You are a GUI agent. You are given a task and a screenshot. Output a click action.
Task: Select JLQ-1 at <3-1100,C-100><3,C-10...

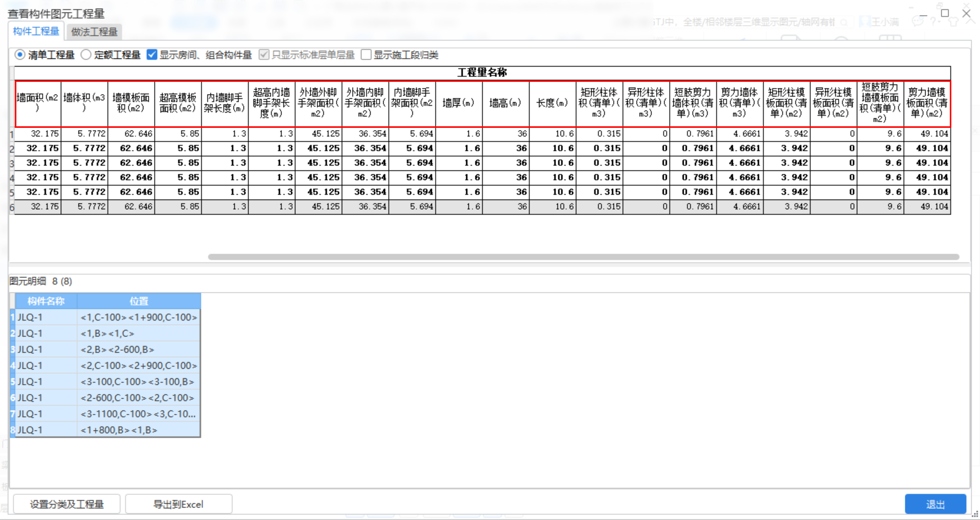(105, 414)
